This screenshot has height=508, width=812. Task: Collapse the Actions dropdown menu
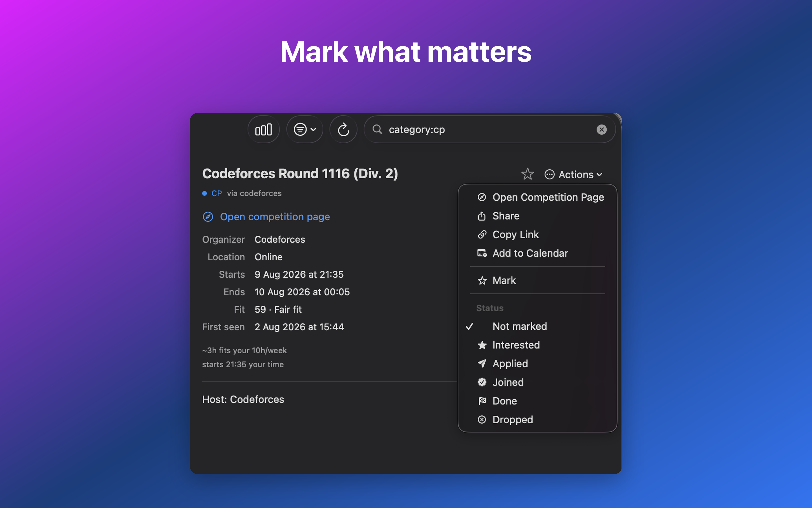(x=573, y=175)
